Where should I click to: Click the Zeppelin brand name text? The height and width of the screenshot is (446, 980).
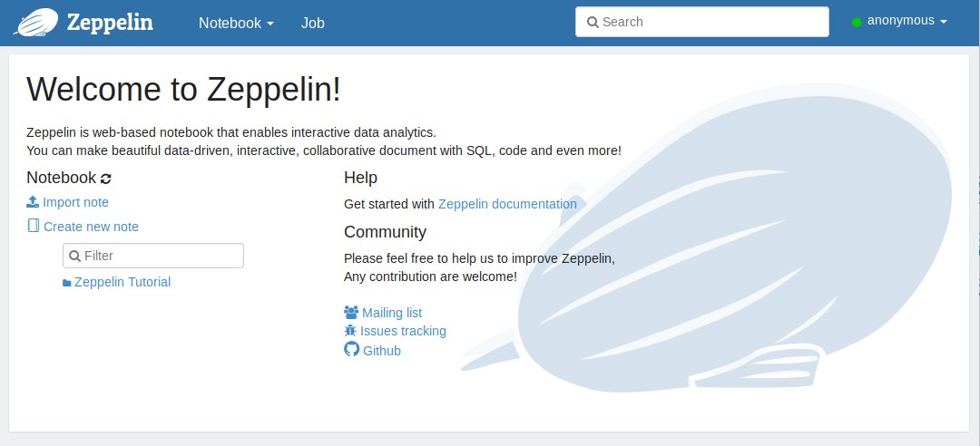[110, 23]
